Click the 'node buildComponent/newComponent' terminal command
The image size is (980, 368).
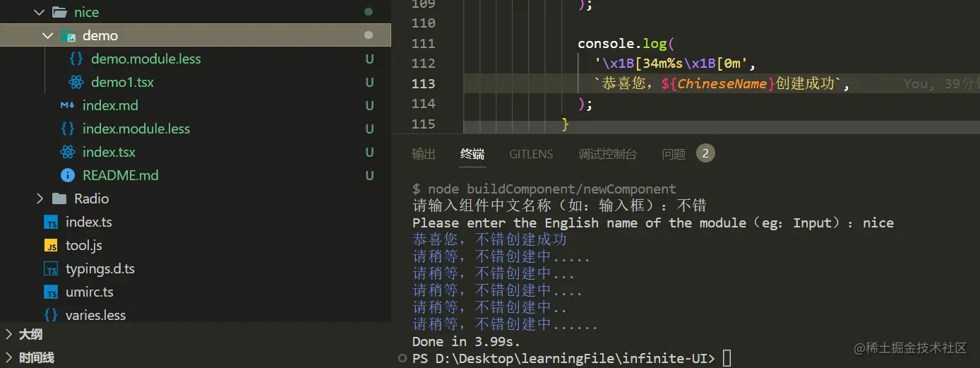tap(551, 189)
